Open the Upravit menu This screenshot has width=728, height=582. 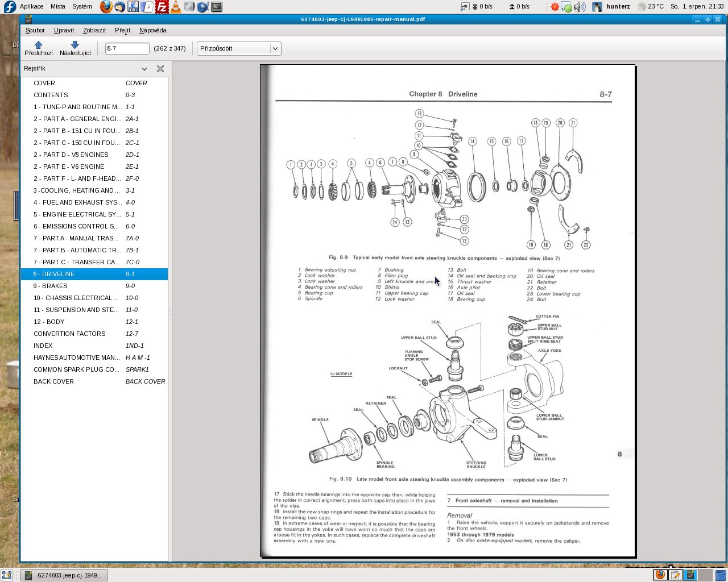point(64,30)
